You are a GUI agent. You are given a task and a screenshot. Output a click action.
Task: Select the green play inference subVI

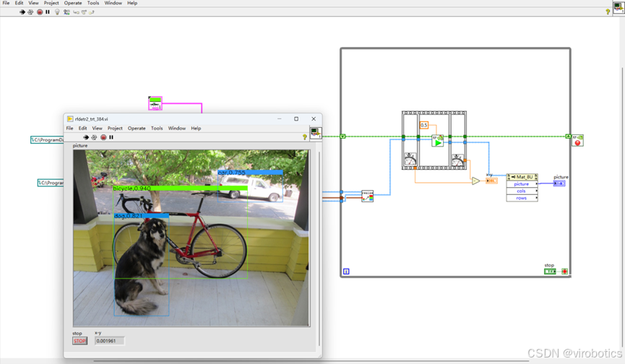[438, 141]
